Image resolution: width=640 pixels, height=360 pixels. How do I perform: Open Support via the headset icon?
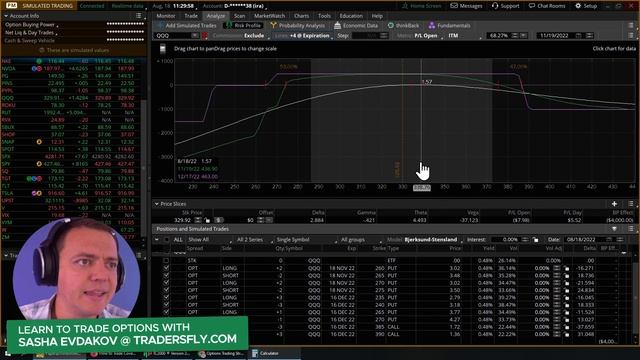495,6
